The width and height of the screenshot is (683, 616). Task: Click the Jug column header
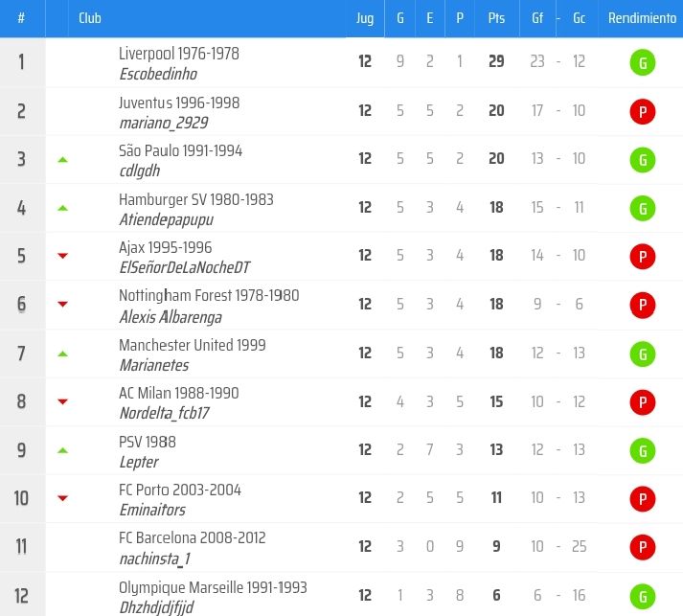(365, 18)
